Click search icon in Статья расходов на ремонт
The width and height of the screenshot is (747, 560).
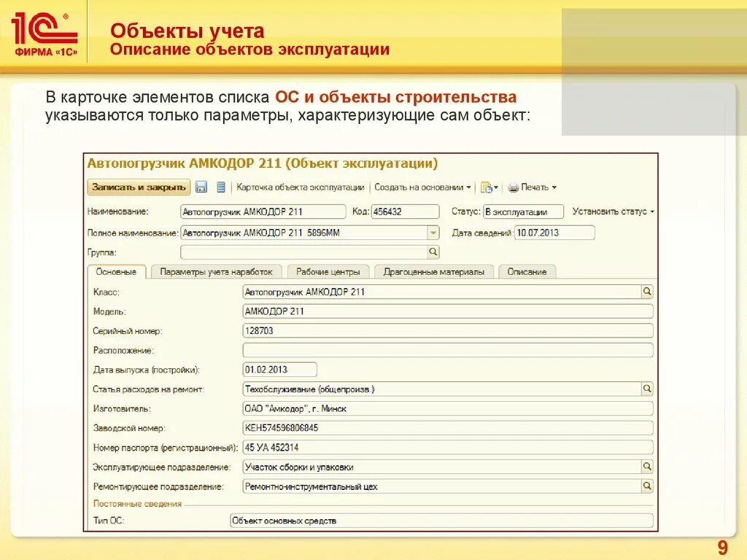(x=647, y=389)
